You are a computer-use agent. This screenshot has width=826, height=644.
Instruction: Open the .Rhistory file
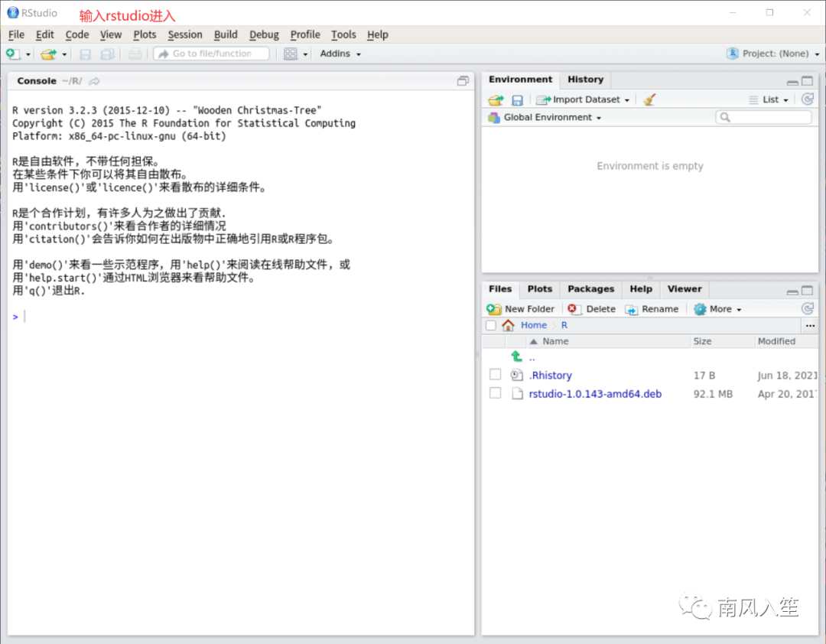551,376
